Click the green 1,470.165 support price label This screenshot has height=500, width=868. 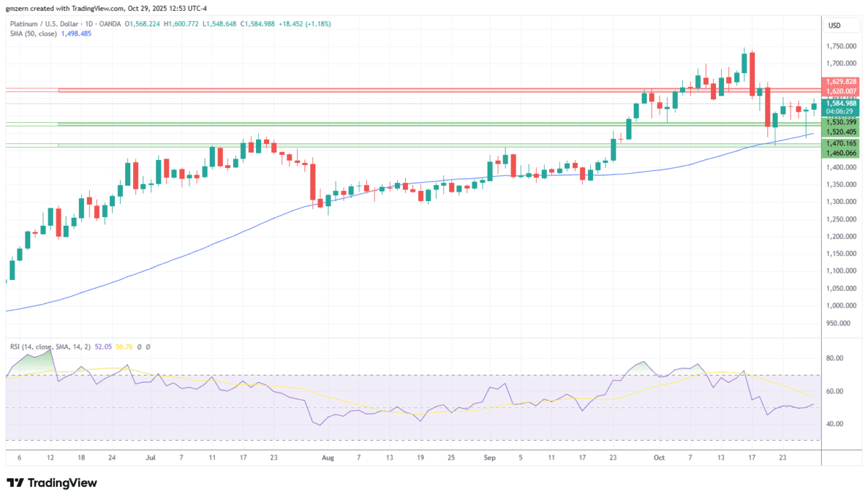[841, 144]
